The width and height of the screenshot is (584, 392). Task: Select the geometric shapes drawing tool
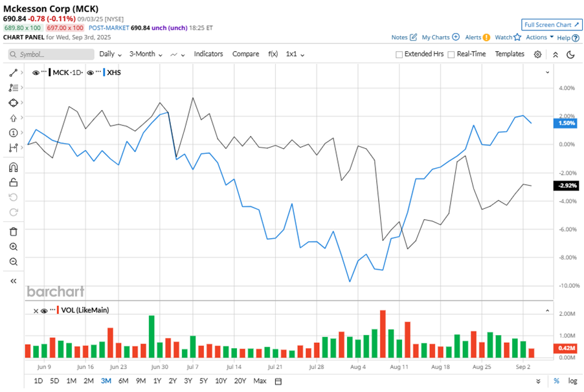coord(14,103)
